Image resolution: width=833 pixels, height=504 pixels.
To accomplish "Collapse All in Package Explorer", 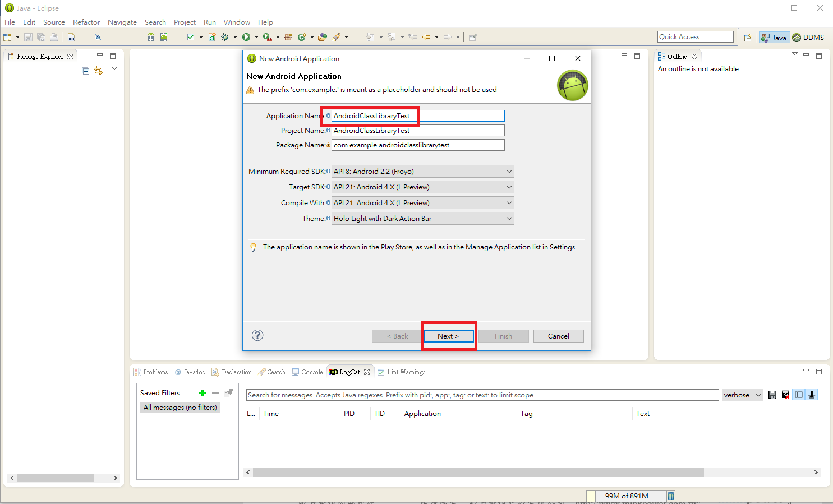I will tap(85, 71).
